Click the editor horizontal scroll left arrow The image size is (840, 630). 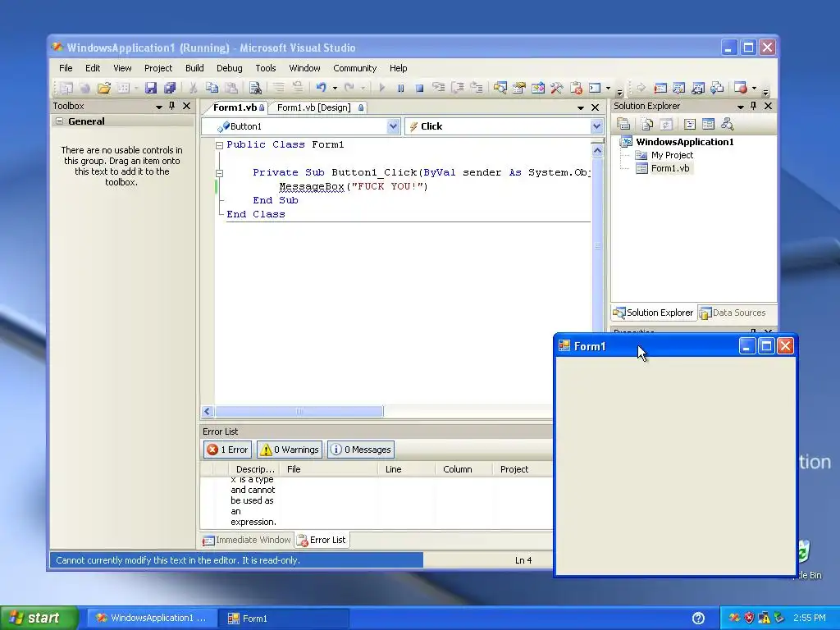208,412
